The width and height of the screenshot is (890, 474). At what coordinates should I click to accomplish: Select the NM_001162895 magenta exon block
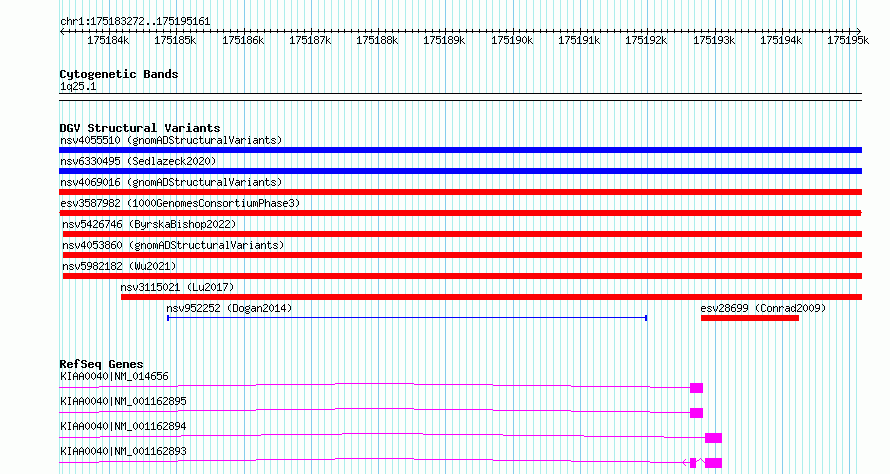tap(696, 413)
